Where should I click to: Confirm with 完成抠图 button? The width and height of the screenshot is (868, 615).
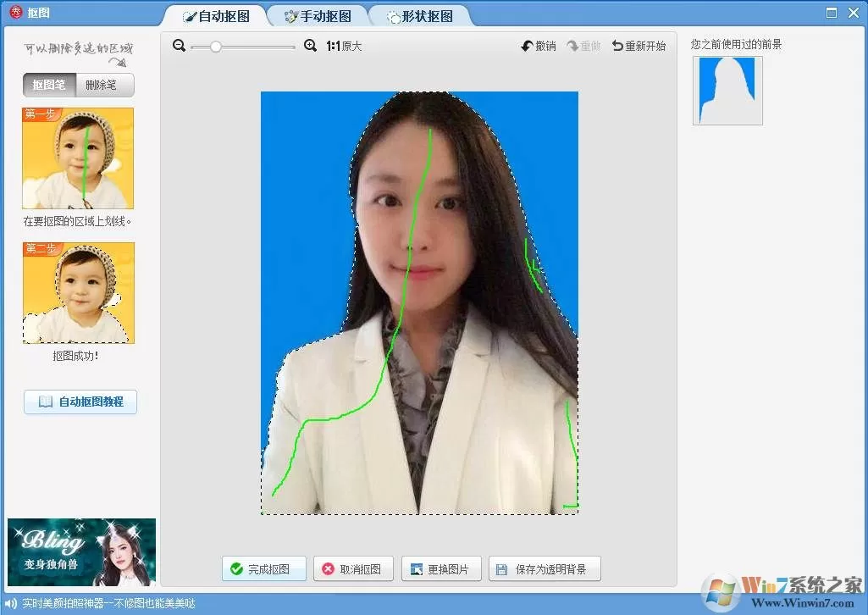pyautogui.click(x=264, y=569)
